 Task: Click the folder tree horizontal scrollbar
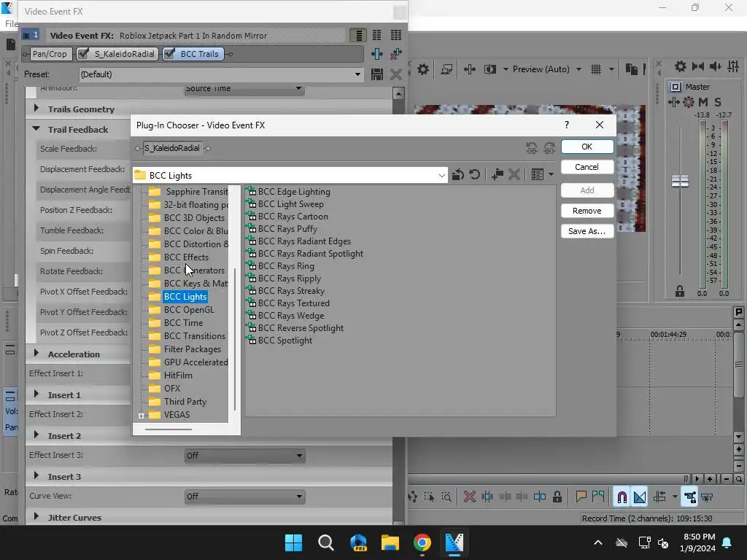pyautogui.click(x=169, y=429)
